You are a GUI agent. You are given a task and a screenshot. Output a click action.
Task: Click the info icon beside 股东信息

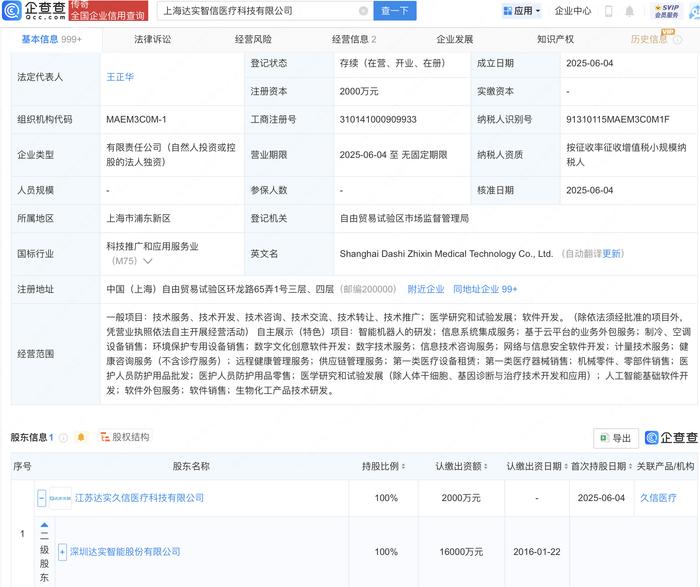(63, 437)
